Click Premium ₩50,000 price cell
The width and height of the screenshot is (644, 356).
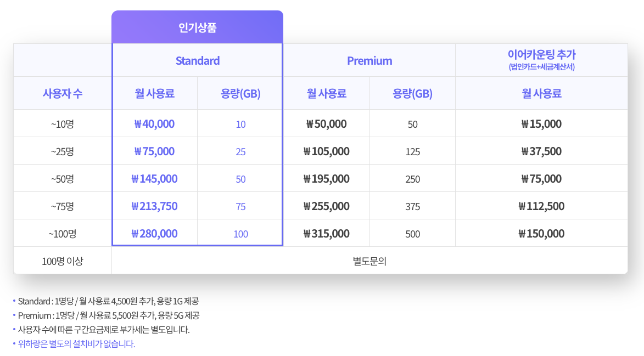326,124
